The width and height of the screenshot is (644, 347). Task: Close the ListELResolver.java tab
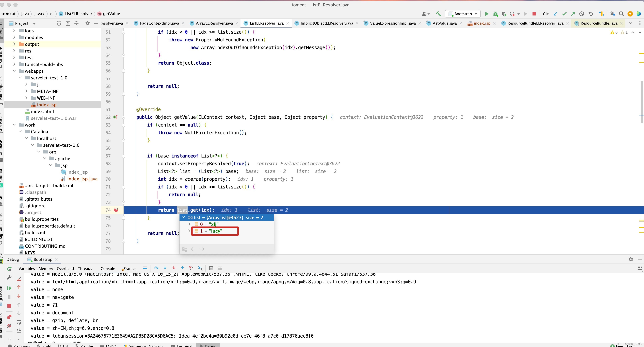288,23
